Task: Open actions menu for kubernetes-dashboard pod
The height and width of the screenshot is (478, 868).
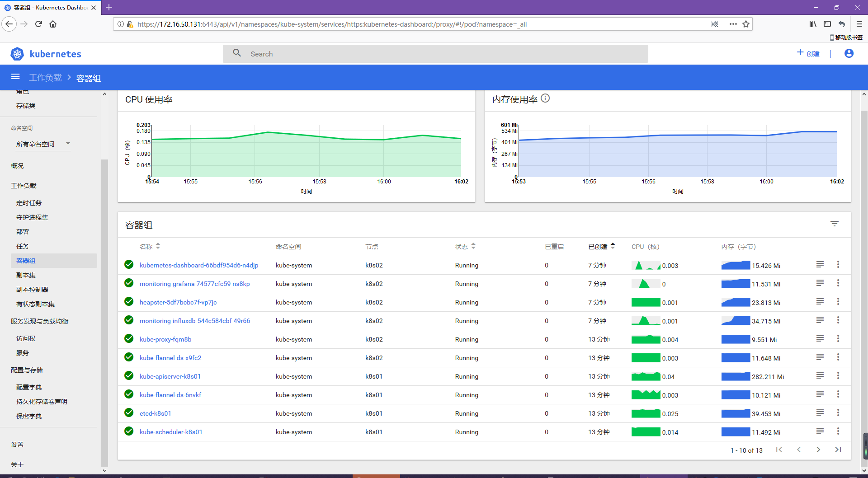Action: pos(838,264)
